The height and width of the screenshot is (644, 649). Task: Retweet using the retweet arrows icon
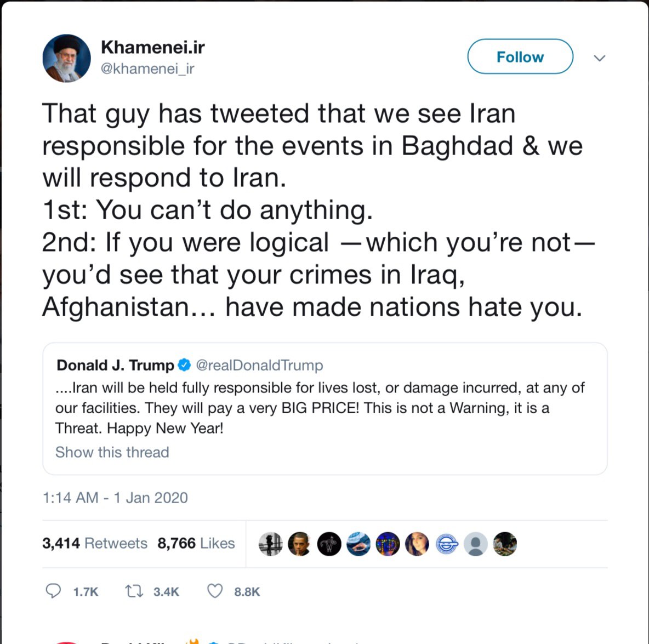[x=134, y=591]
